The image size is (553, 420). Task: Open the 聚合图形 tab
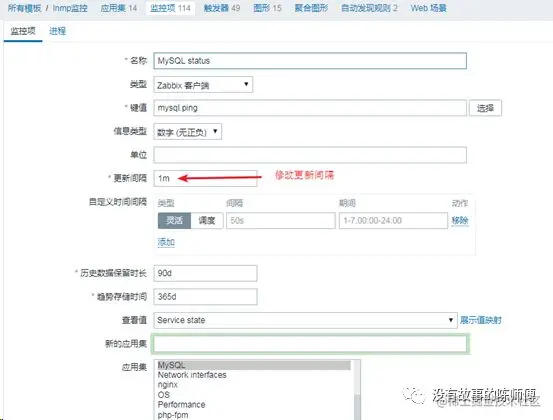(x=311, y=8)
